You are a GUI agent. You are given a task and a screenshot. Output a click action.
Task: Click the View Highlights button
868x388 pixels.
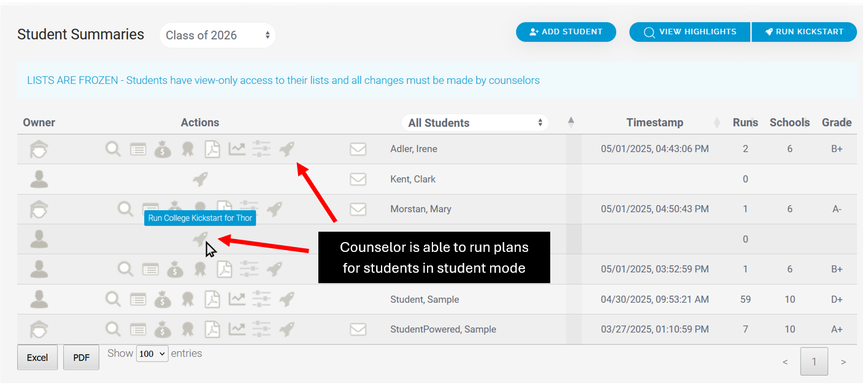coord(689,32)
